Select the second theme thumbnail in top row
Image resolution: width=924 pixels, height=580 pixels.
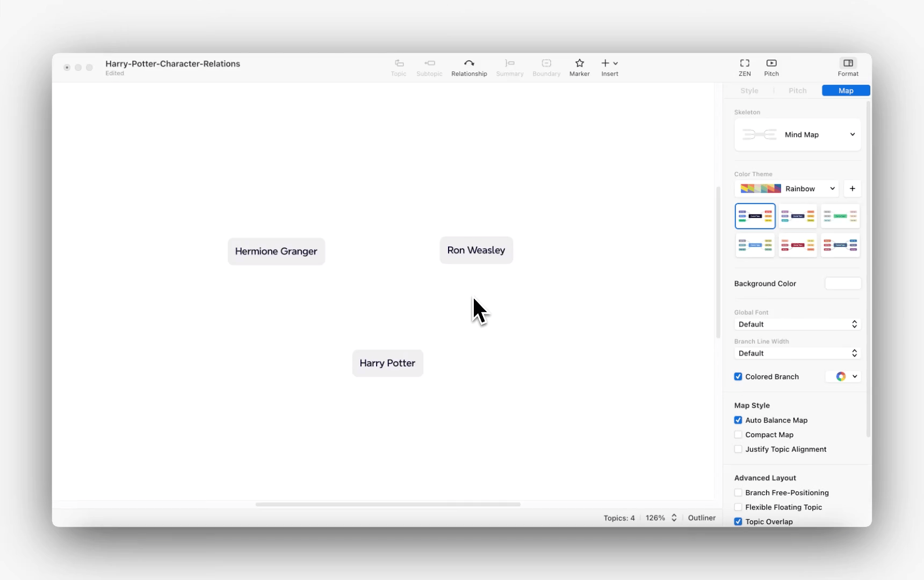point(798,216)
